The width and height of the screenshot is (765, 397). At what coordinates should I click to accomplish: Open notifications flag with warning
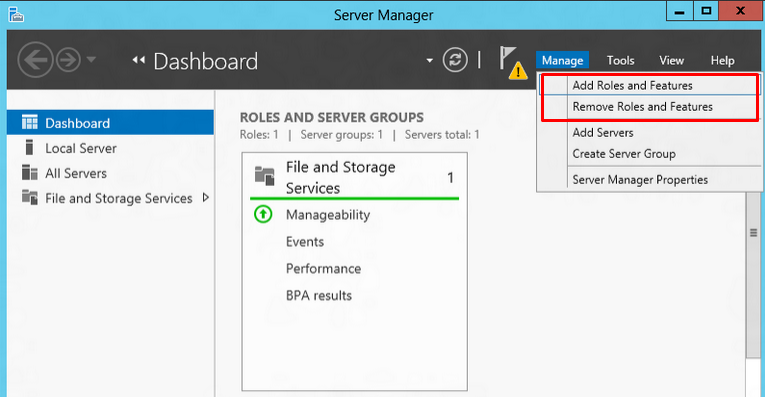[513, 62]
